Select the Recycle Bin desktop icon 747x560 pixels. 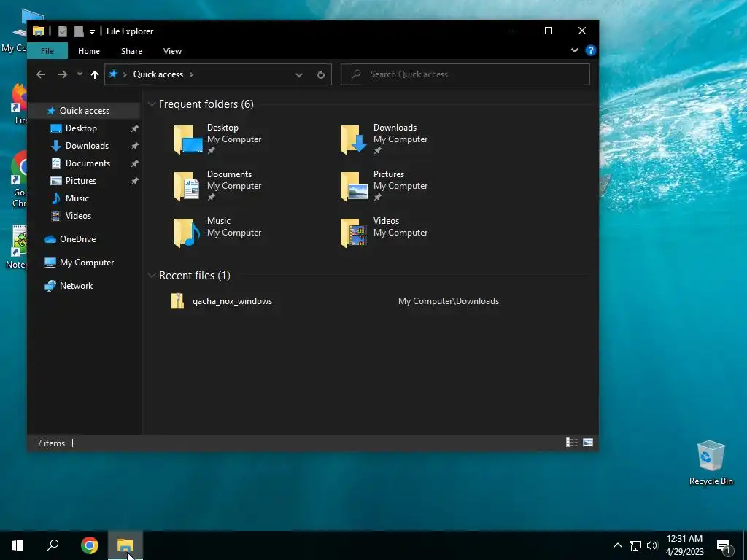(711, 463)
